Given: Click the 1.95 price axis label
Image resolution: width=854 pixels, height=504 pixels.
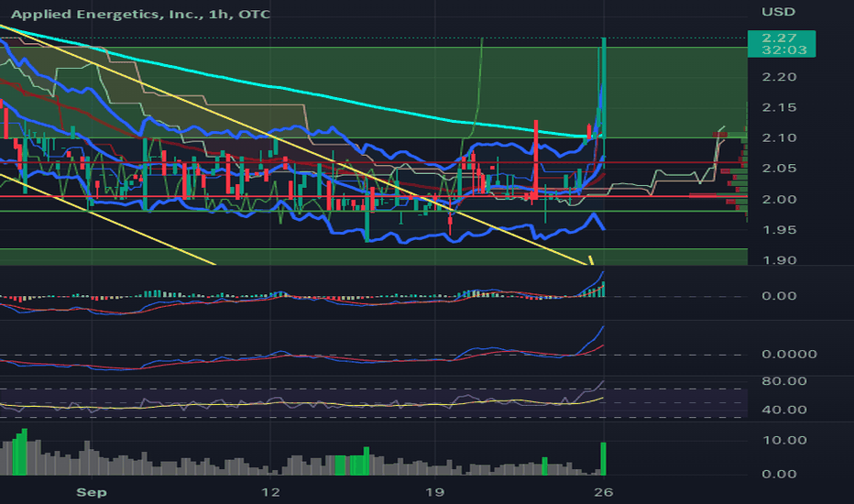Looking at the screenshot, I should click(780, 230).
